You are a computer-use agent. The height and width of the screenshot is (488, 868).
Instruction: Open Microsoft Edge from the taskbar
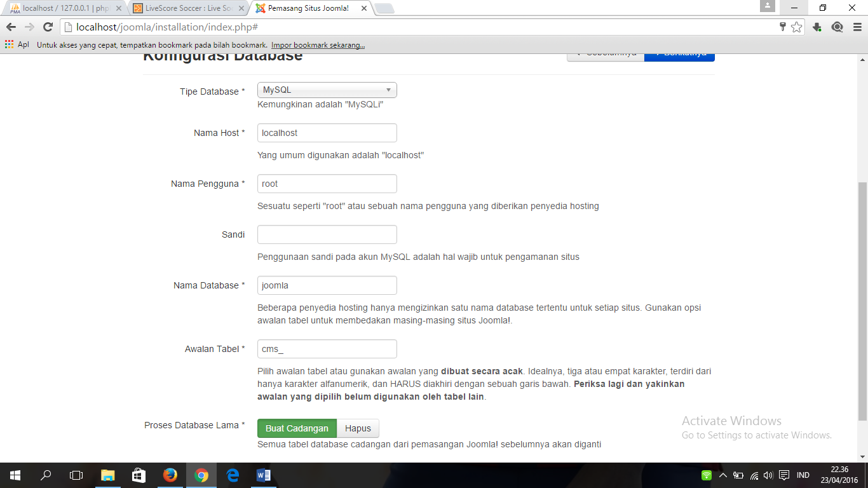[232, 475]
